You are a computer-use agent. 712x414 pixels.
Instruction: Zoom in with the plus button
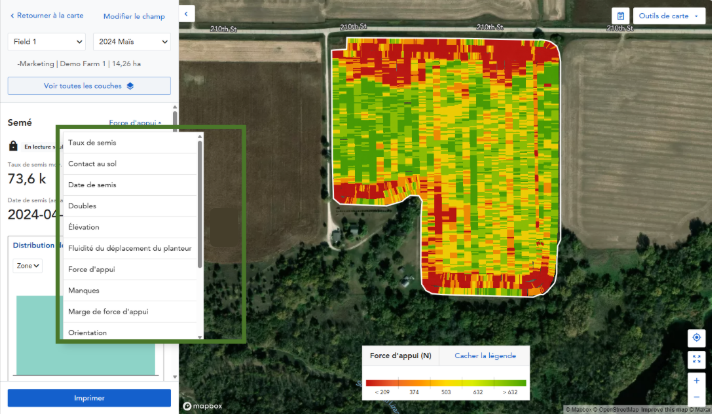(x=696, y=381)
